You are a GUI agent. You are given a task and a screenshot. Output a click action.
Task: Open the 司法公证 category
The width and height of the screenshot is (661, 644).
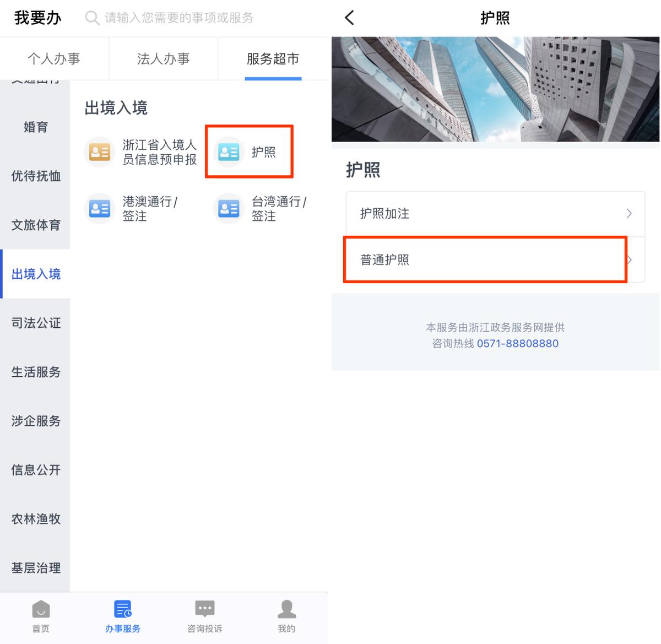pyautogui.click(x=35, y=323)
